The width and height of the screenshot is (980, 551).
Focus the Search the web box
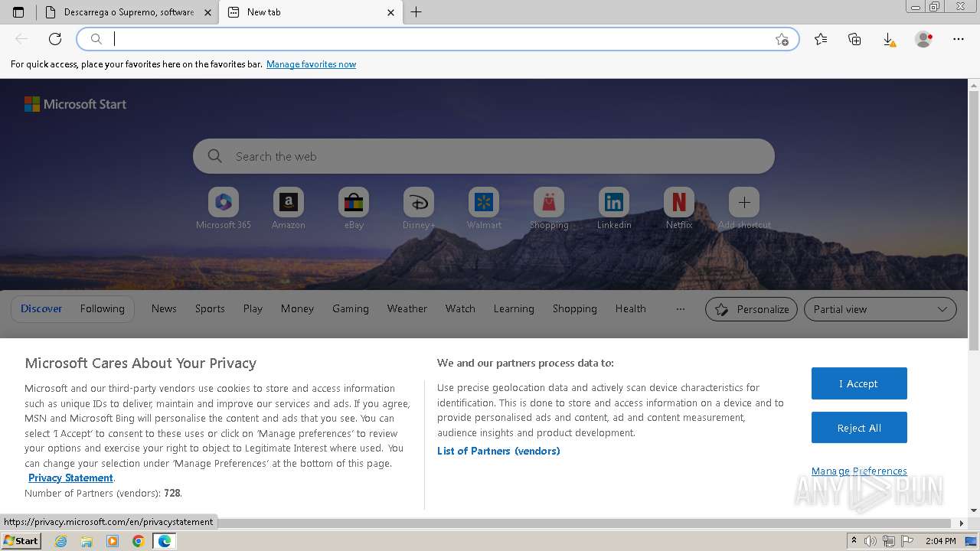(x=484, y=156)
